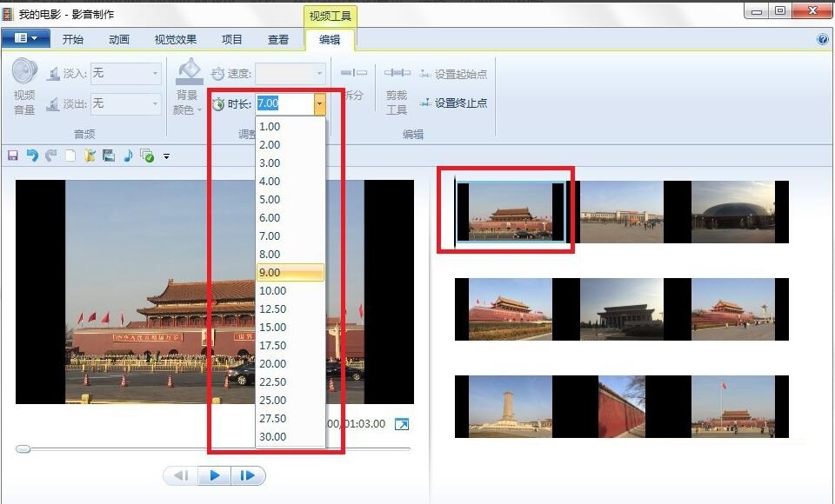Open full screen preview
835x504 pixels.
[402, 424]
